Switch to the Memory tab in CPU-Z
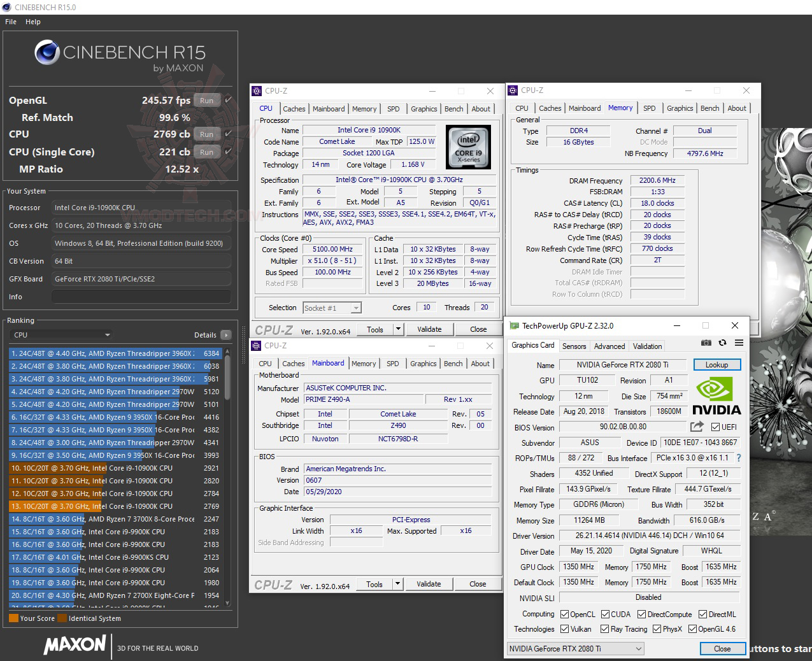Image resolution: width=812 pixels, height=661 pixels. point(364,108)
